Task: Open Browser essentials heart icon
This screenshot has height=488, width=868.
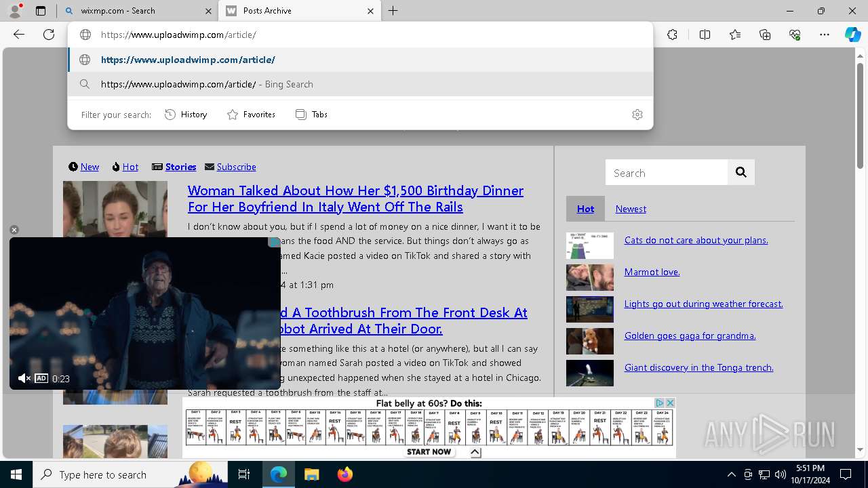Action: pos(795,35)
